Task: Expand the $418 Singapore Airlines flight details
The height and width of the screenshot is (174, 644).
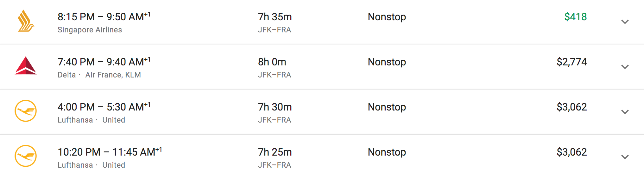Action: (625, 22)
